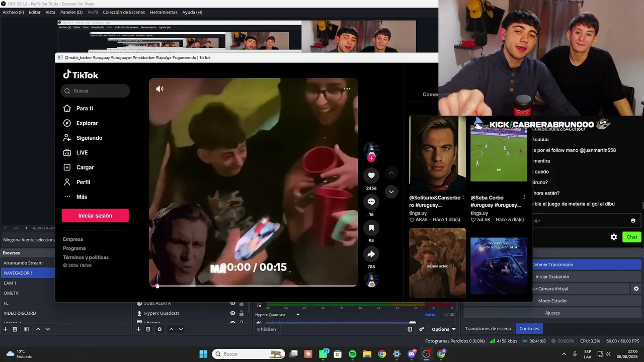Screen dimensions: 644x362
Task: Open the TikTok video three-dot options
Action: click(347, 89)
